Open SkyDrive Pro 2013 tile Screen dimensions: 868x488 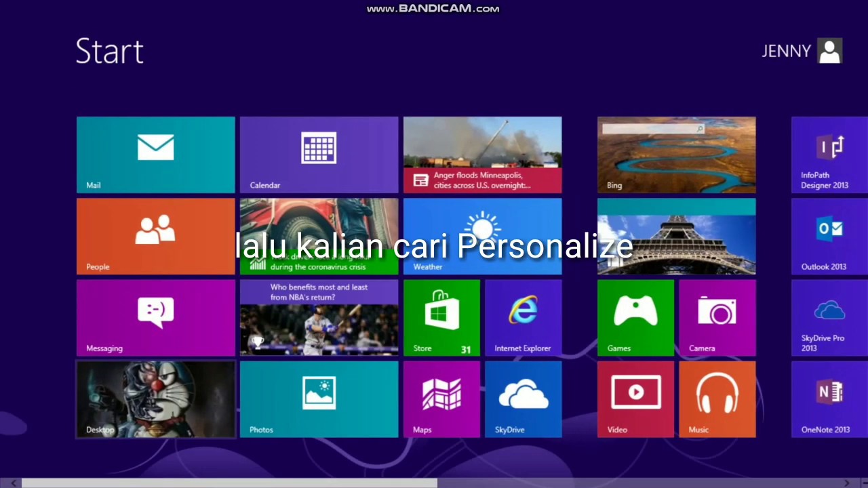coord(829,318)
